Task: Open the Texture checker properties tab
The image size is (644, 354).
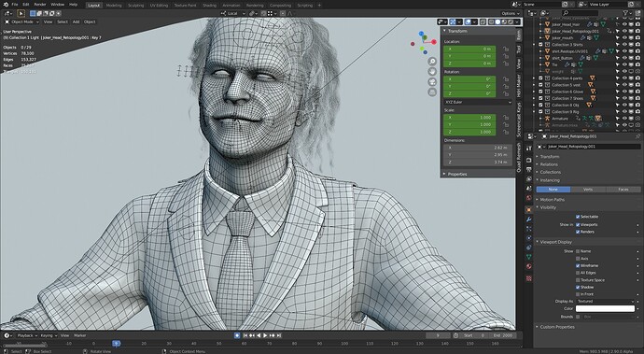Action: pyautogui.click(x=529, y=278)
